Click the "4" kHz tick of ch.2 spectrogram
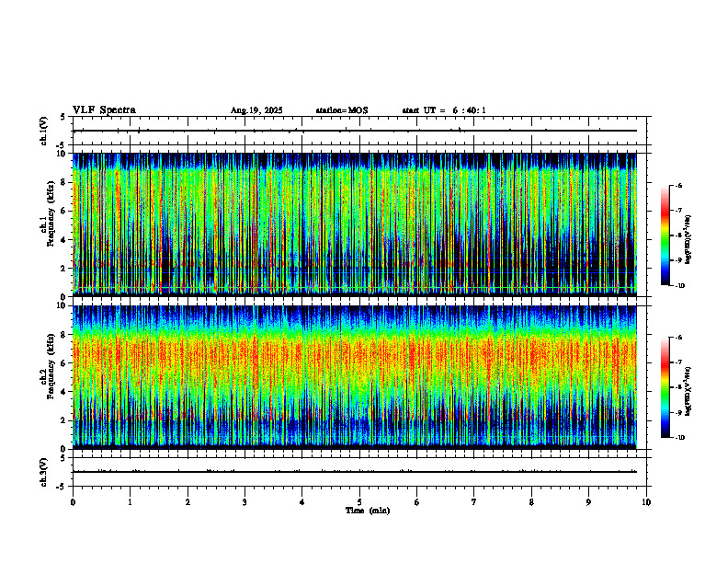 pos(63,392)
